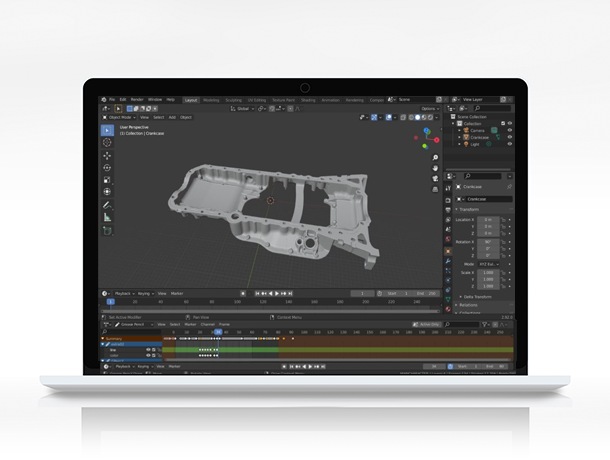Toggle viewport overlays button
Viewport: 610px width, 460px height.
[389, 117]
